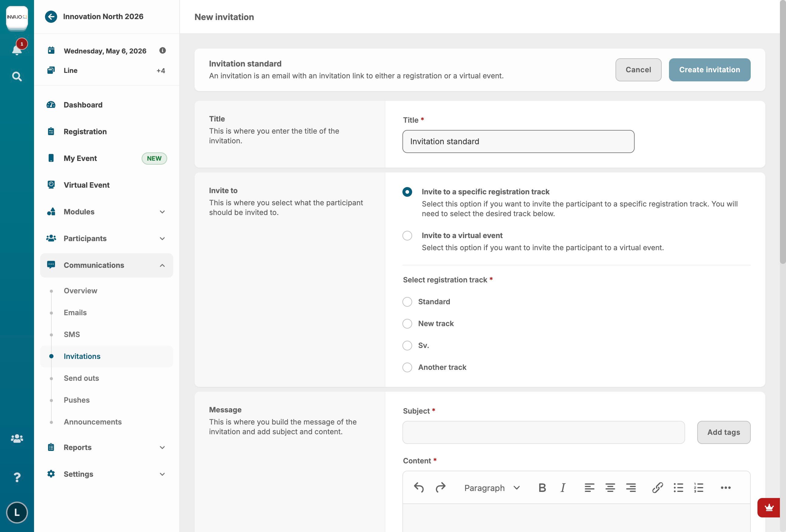This screenshot has width=786, height=532.
Task: Click the Add tags button
Action: (723, 432)
